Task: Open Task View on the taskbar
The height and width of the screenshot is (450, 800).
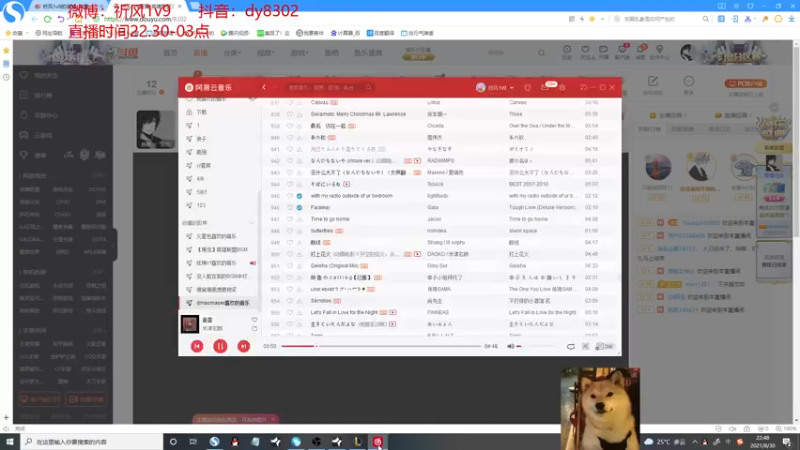Action: pos(193,441)
